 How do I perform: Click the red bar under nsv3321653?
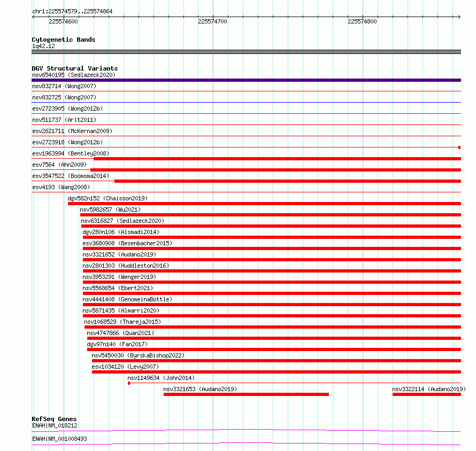(x=246, y=394)
